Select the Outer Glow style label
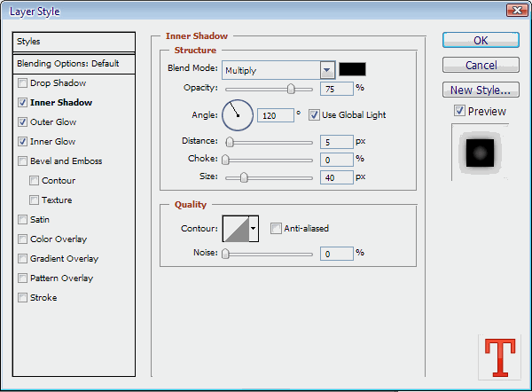 (53, 122)
